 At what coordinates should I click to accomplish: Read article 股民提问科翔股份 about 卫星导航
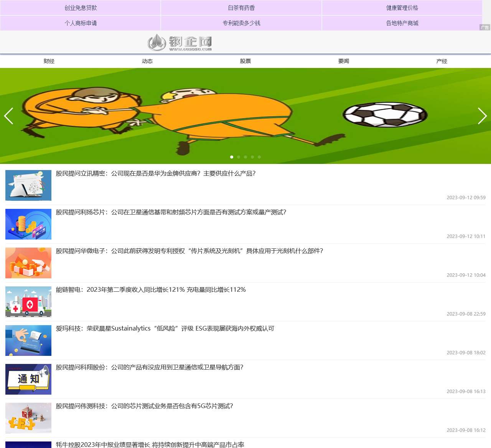coord(150,367)
